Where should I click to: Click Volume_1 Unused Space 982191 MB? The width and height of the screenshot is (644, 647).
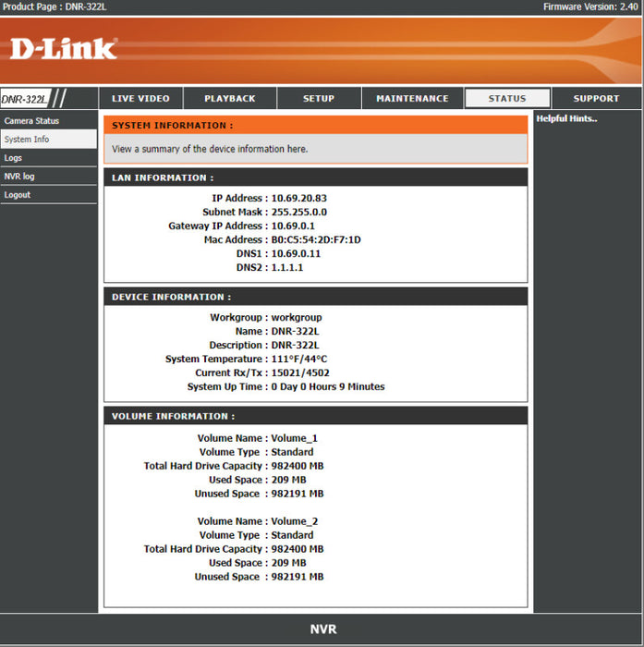[298, 494]
